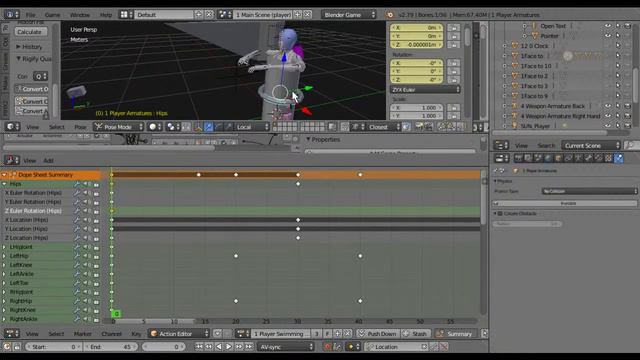Screen dimensions: 640x360
Task: Jump to last frame button
Action: pyautogui.click(x=249, y=347)
